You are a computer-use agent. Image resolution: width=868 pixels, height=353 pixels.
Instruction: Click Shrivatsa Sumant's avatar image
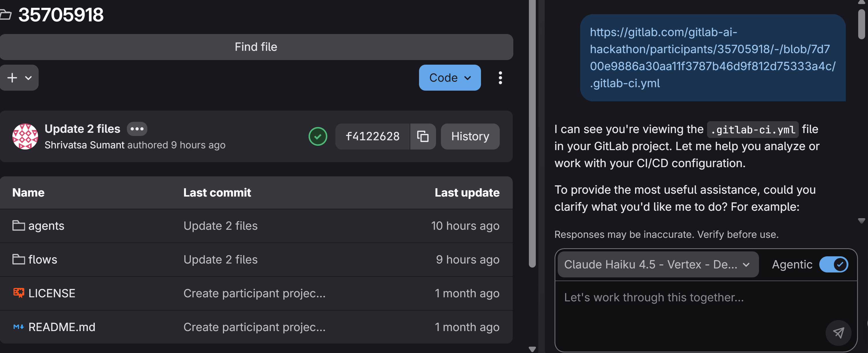(x=25, y=136)
